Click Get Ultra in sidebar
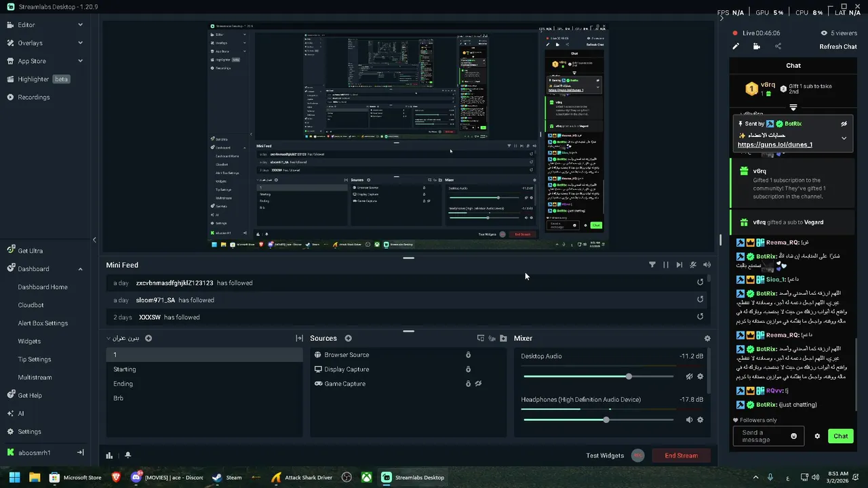This screenshot has height=488, width=868. pyautogui.click(x=30, y=251)
